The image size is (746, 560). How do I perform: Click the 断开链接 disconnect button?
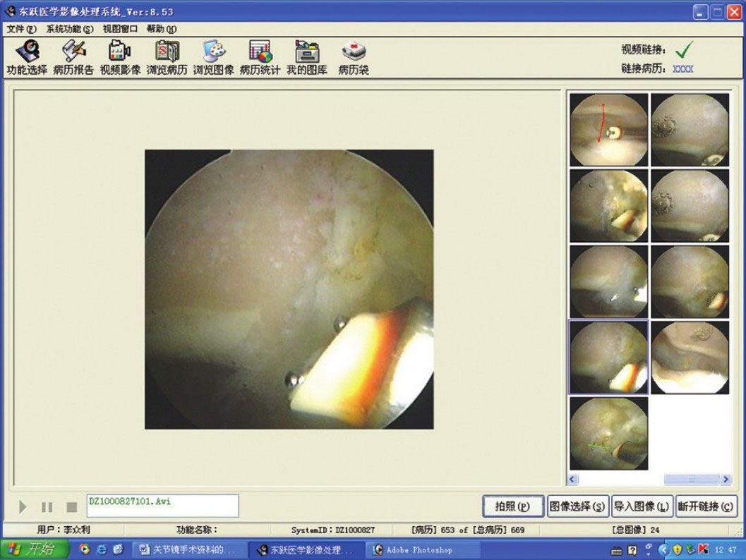[706, 506]
